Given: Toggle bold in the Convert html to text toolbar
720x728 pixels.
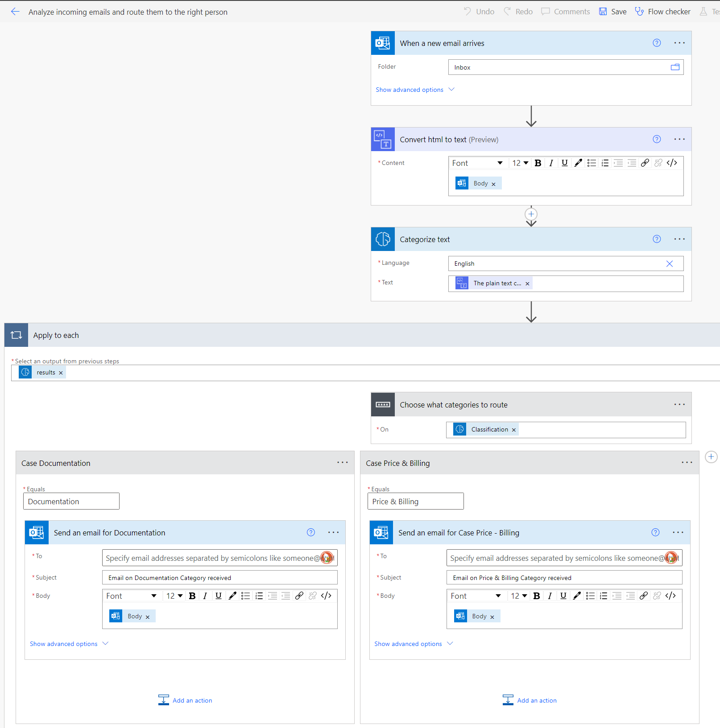Looking at the screenshot, I should [538, 163].
